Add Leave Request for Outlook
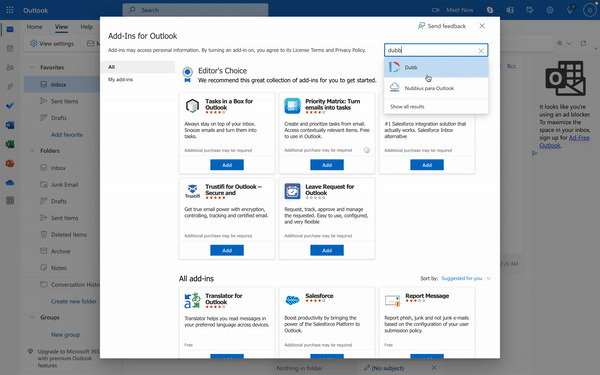Image resolution: width=600 pixels, height=375 pixels. [327, 250]
